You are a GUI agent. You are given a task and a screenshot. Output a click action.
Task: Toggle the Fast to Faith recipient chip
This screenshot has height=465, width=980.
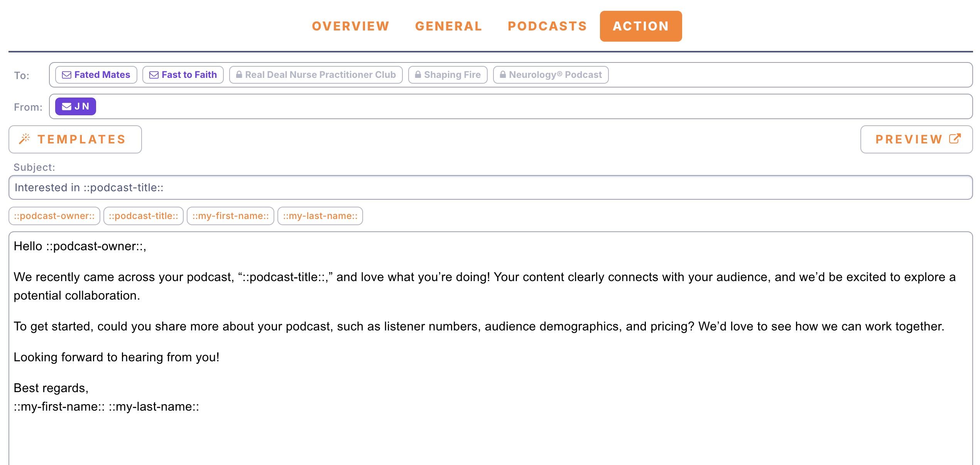tap(182, 75)
